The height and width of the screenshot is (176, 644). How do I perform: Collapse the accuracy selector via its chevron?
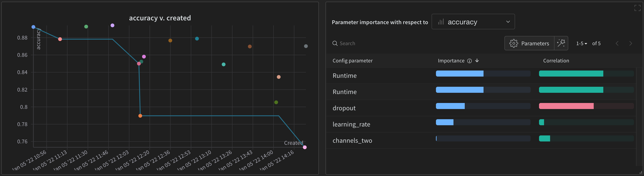click(x=508, y=22)
